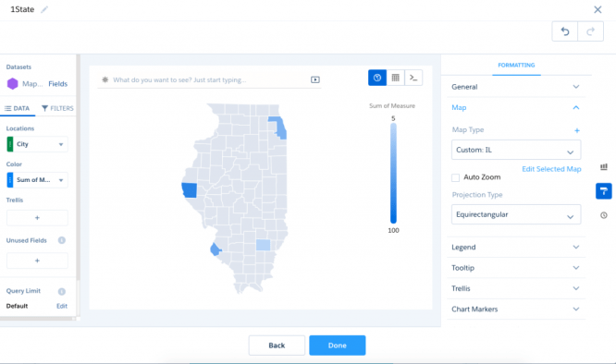The width and height of the screenshot is (616, 364).
Task: Click the Done button
Action: point(338,346)
